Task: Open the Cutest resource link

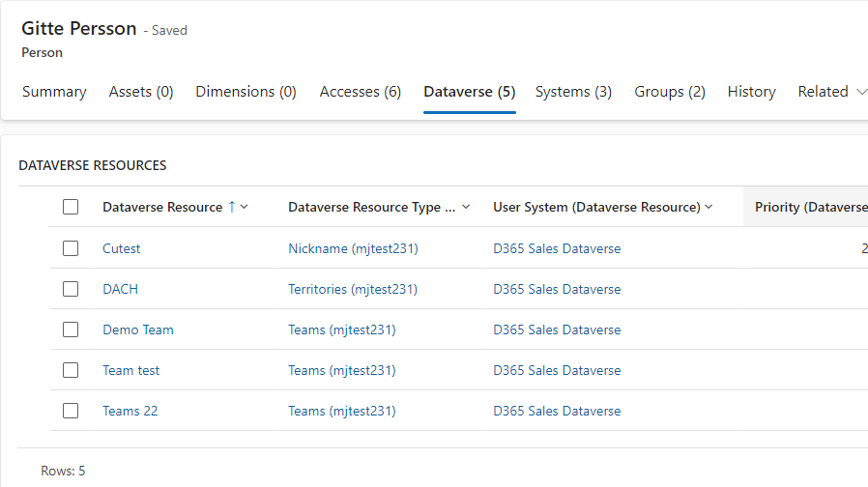Action: pyautogui.click(x=122, y=248)
